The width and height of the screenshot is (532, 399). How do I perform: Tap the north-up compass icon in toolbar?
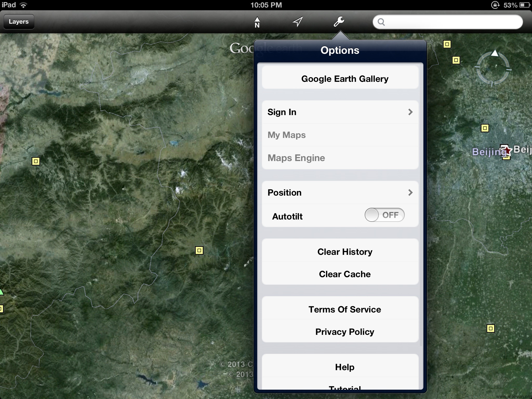click(x=257, y=22)
